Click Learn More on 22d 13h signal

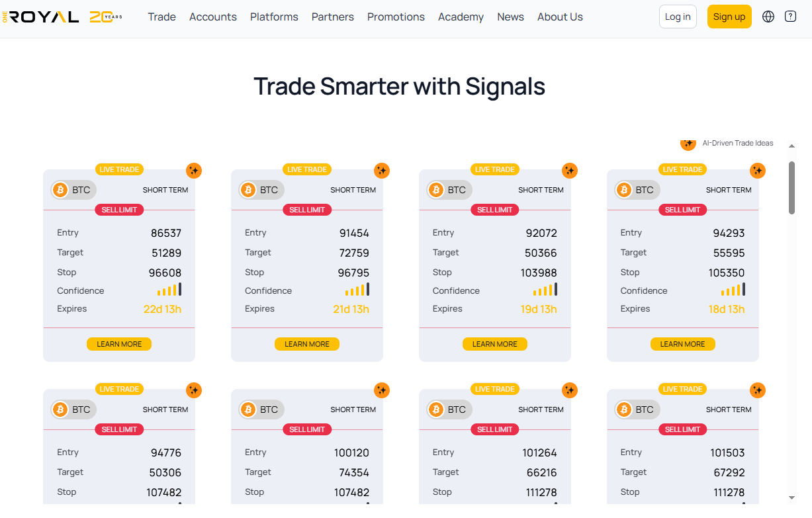(x=119, y=344)
